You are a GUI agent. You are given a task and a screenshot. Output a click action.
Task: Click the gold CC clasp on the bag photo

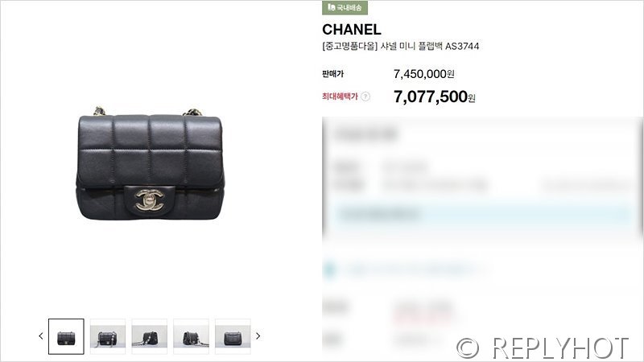point(150,200)
